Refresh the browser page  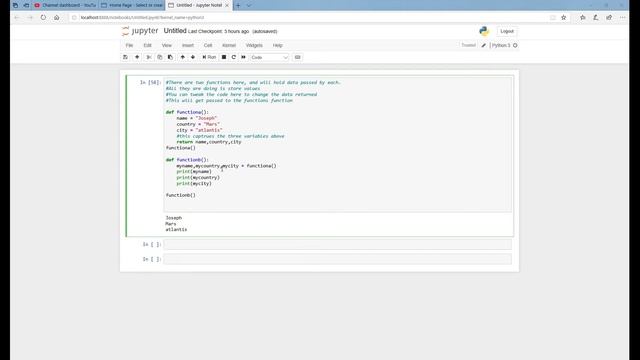pos(43,18)
